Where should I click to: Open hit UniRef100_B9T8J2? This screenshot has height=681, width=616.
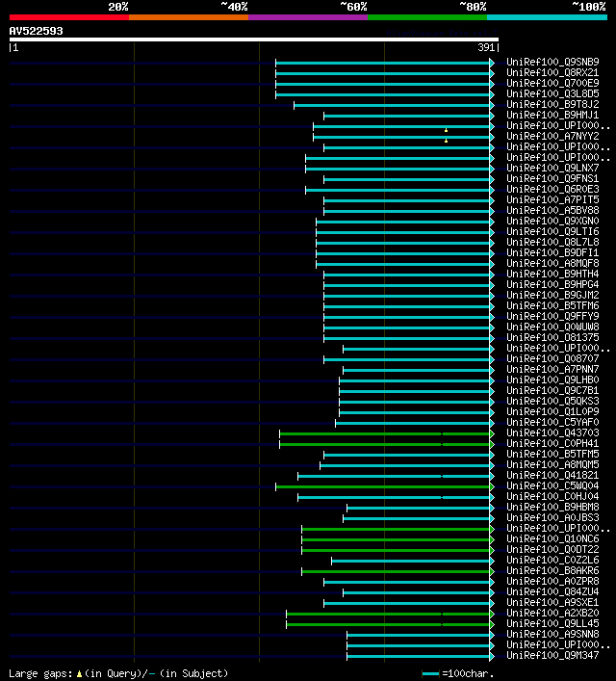[552, 104]
